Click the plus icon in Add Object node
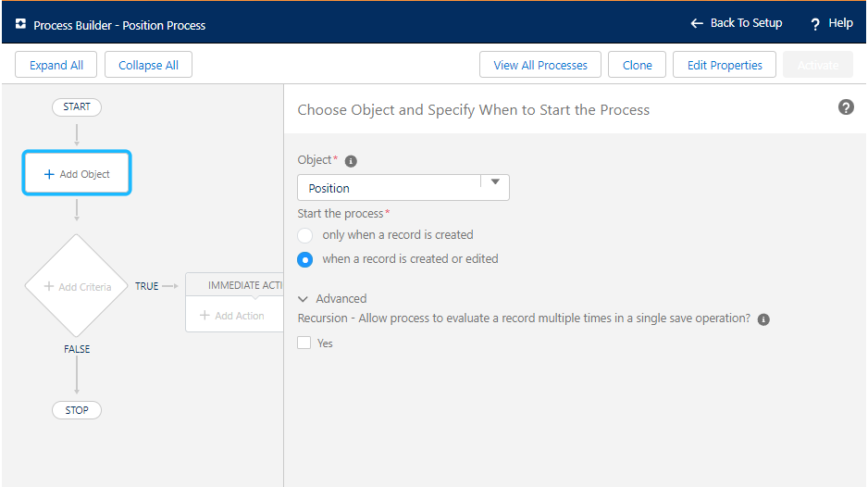This screenshot has width=868, height=487. [49, 174]
